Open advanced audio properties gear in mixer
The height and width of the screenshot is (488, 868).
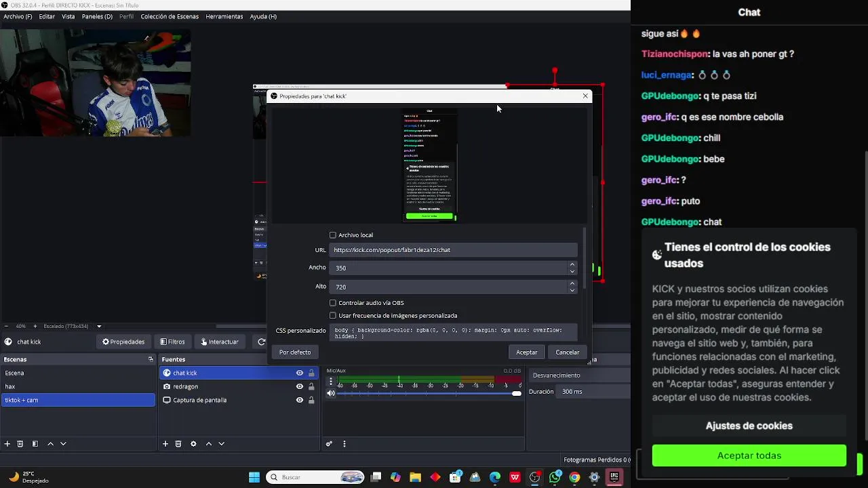329,444
